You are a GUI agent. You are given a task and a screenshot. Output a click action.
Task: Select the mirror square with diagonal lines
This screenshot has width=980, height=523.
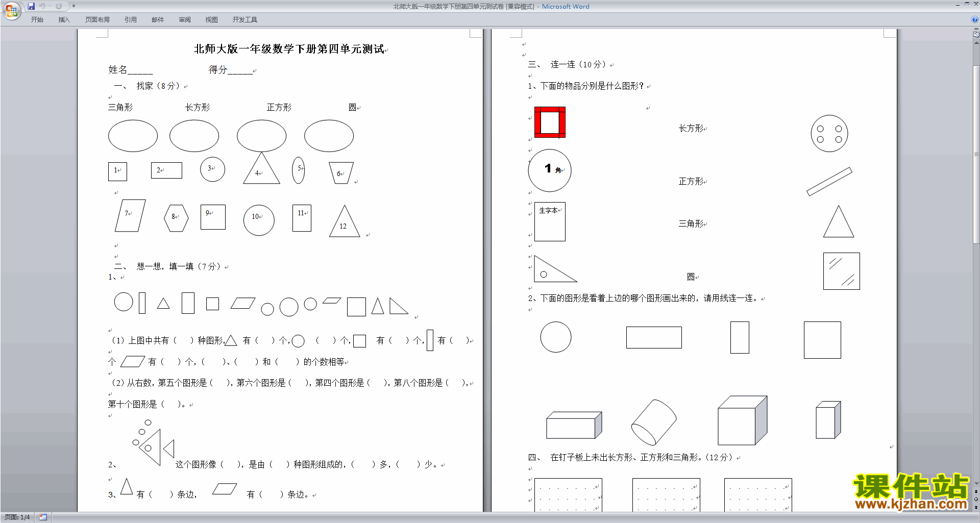tap(842, 271)
